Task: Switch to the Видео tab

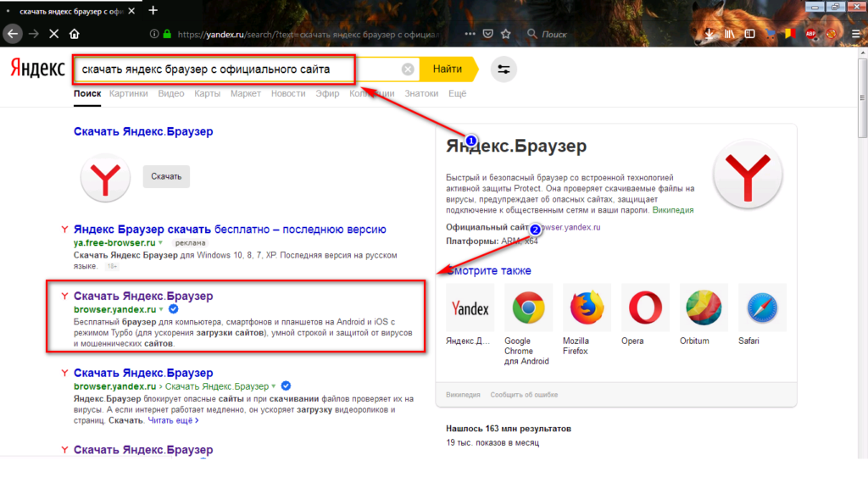Action: point(171,93)
